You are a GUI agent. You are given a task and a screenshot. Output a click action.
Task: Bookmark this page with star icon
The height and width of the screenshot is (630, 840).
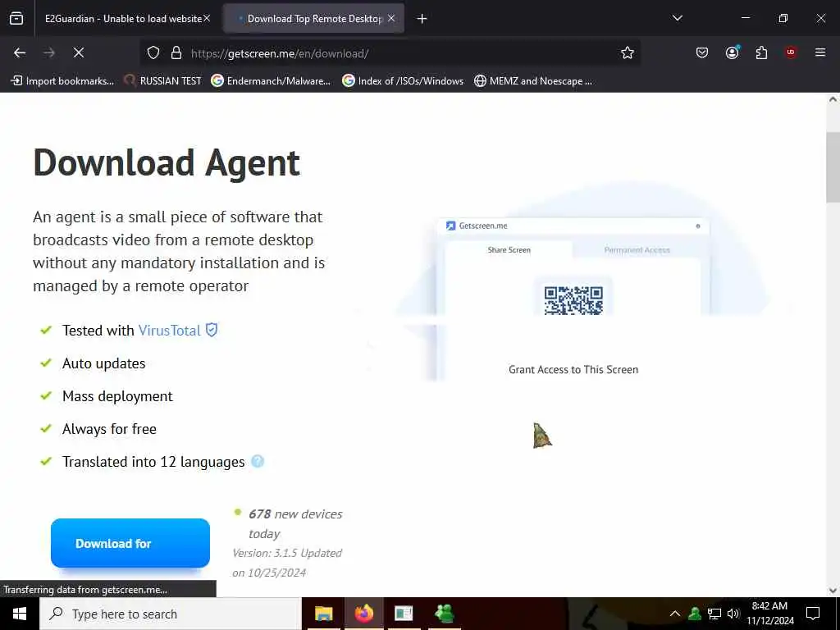[x=628, y=53]
